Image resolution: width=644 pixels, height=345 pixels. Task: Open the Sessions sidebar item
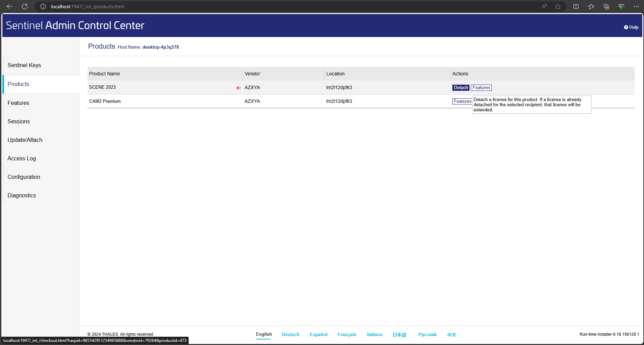click(19, 122)
